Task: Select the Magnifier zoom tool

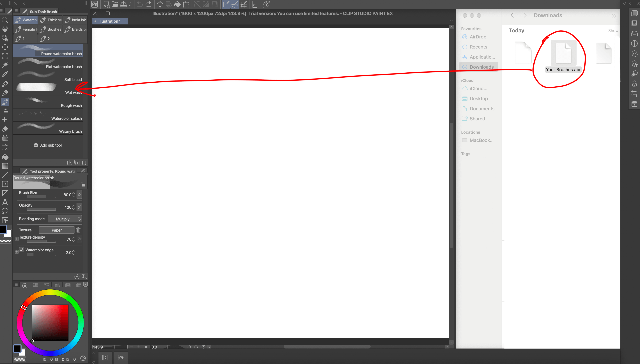Action: [5, 20]
